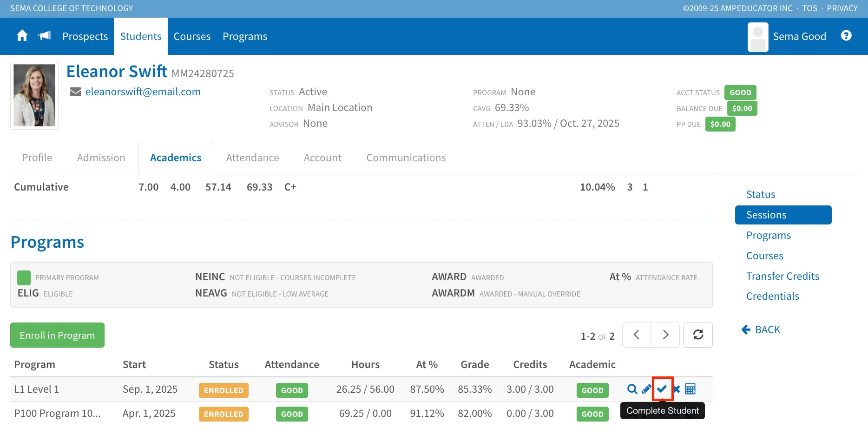Go to the home page icon
The width and height of the screenshot is (868, 435).
point(22,36)
